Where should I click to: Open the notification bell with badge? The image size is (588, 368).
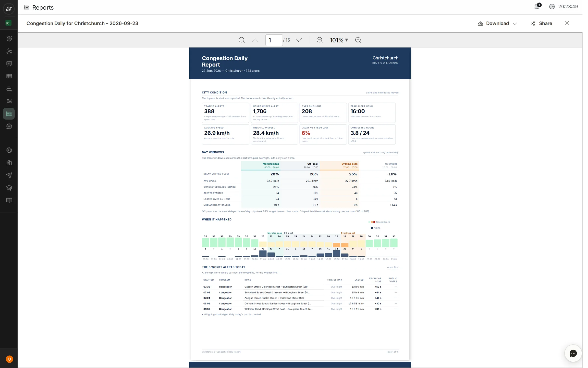tap(537, 7)
